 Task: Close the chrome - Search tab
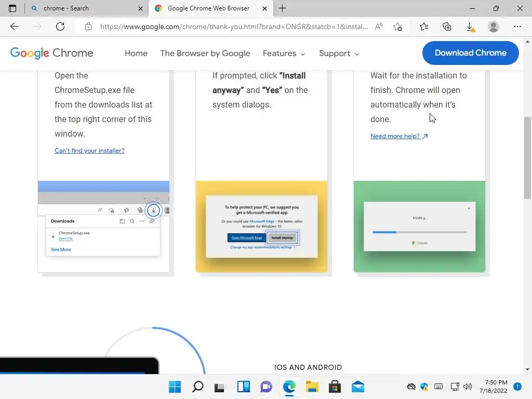(x=140, y=8)
